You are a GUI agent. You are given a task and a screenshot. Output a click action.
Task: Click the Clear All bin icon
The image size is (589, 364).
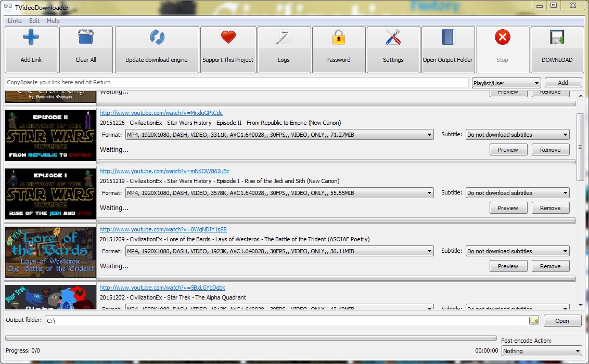(x=86, y=37)
